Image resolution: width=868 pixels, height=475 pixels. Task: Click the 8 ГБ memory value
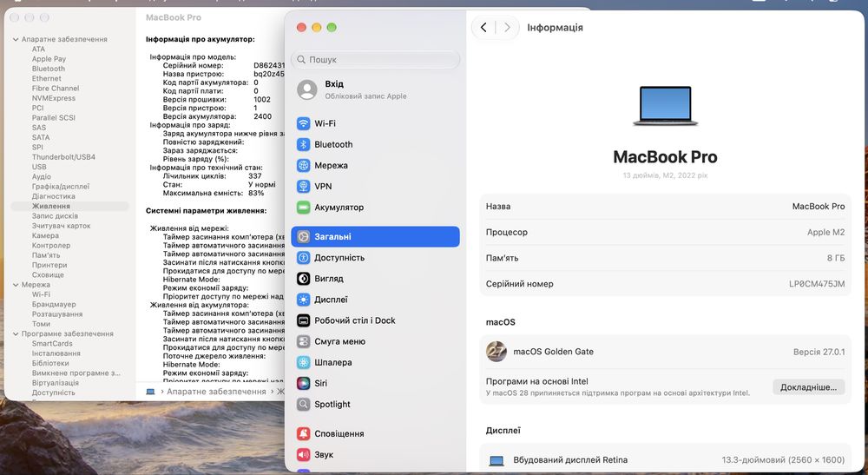point(836,258)
